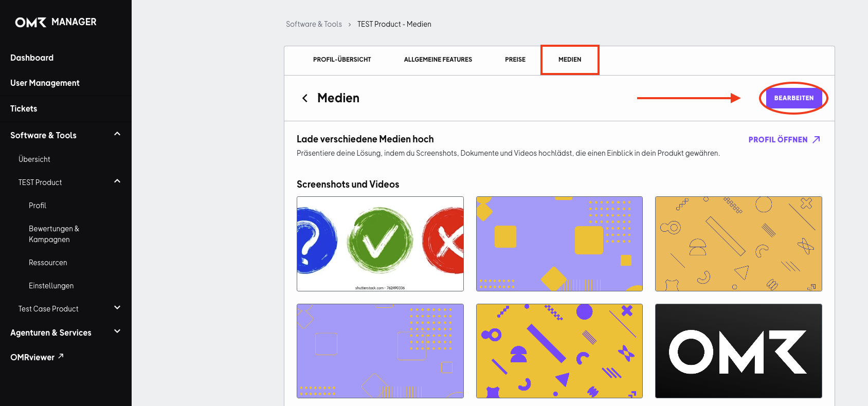
Task: Expand the Agenturen & Services section
Action: pyautogui.click(x=117, y=331)
